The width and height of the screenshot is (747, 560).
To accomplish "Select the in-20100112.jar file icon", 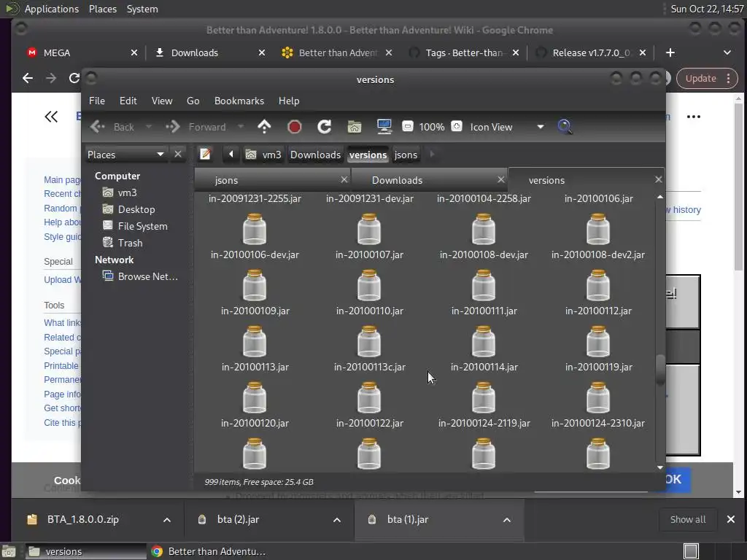I will pyautogui.click(x=598, y=285).
